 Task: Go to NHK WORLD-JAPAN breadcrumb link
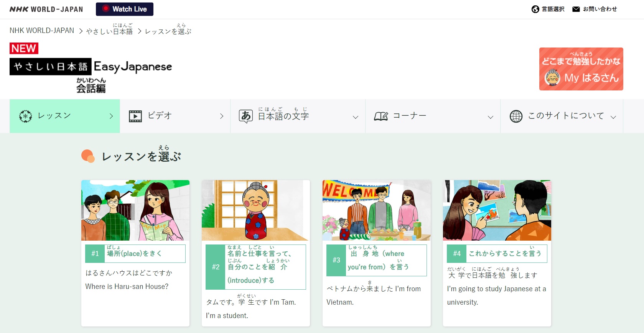click(x=42, y=31)
